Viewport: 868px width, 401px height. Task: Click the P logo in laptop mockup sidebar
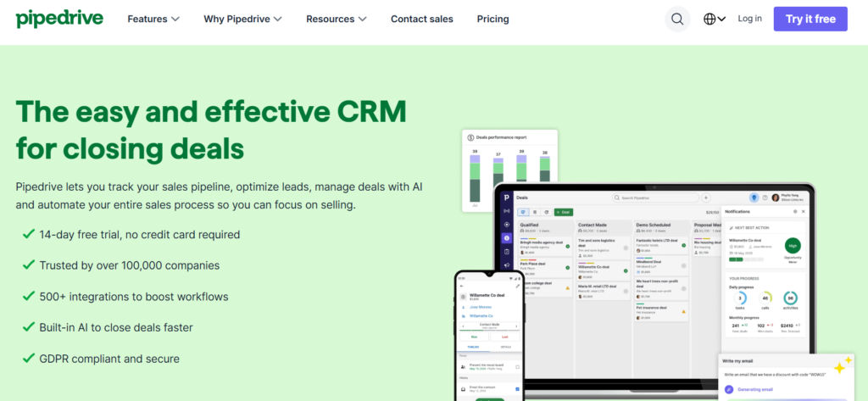(x=507, y=198)
